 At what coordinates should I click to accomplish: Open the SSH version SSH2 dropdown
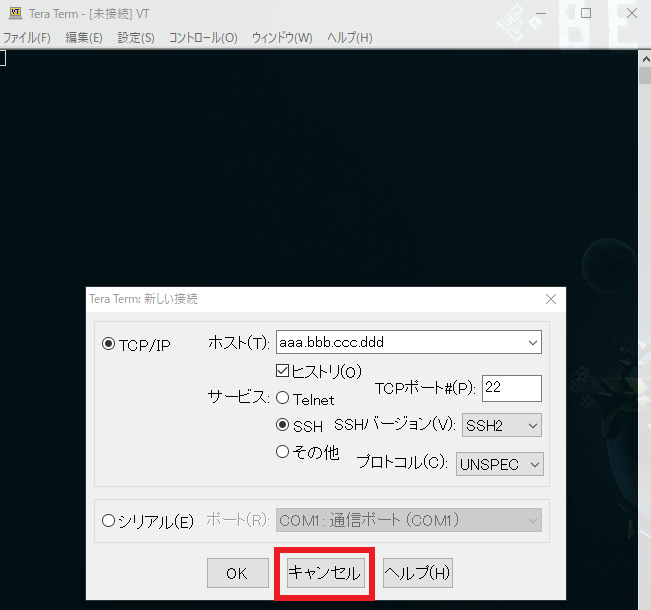(x=502, y=425)
